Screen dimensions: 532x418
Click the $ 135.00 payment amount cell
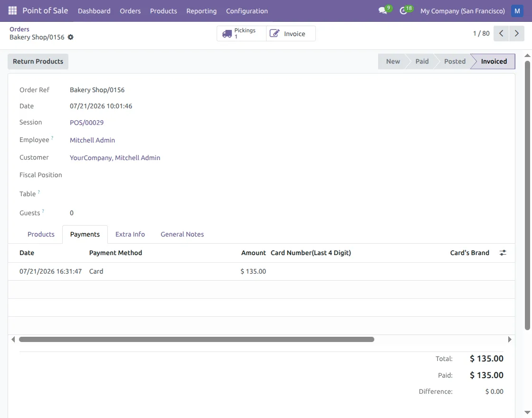[x=253, y=271]
